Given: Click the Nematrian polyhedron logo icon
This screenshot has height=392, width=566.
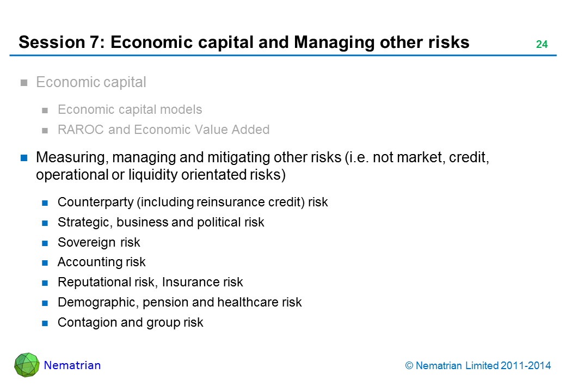Looking at the screenshot, I should [x=27, y=364].
